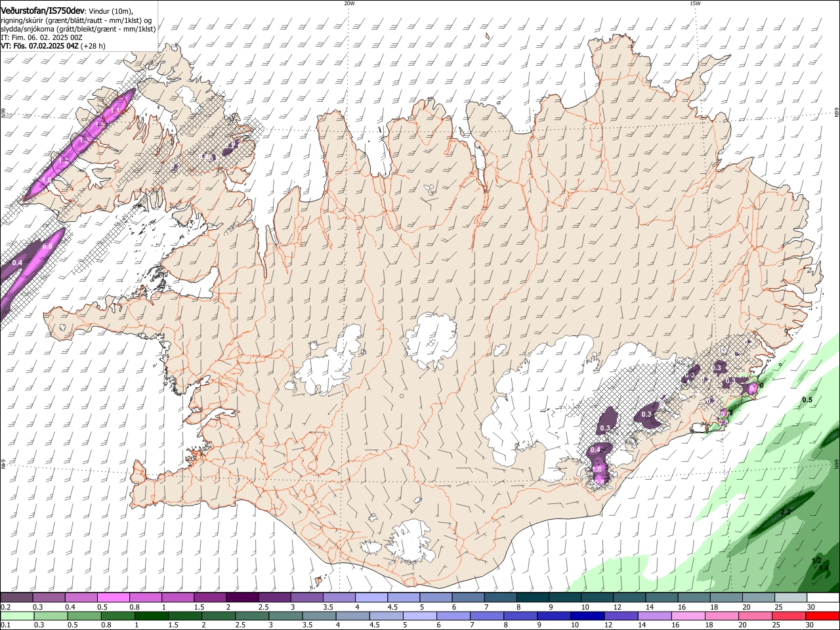Pick top-row white swatch right of 30
This screenshot has width=840, height=630.
(823, 598)
